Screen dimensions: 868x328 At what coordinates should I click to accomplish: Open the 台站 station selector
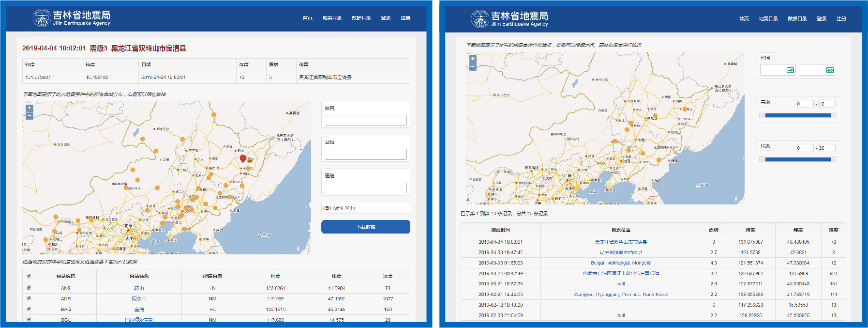click(x=366, y=154)
